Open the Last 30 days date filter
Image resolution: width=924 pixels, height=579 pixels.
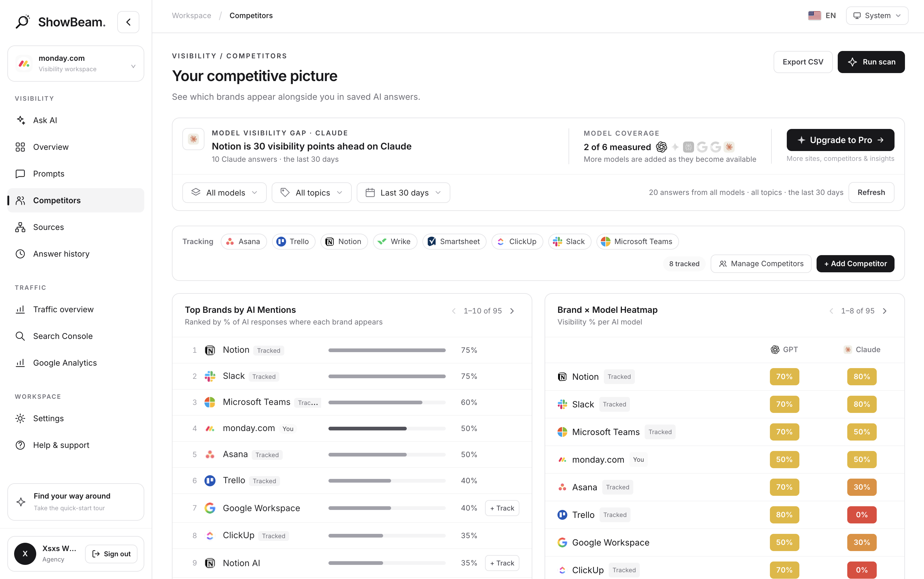point(403,192)
